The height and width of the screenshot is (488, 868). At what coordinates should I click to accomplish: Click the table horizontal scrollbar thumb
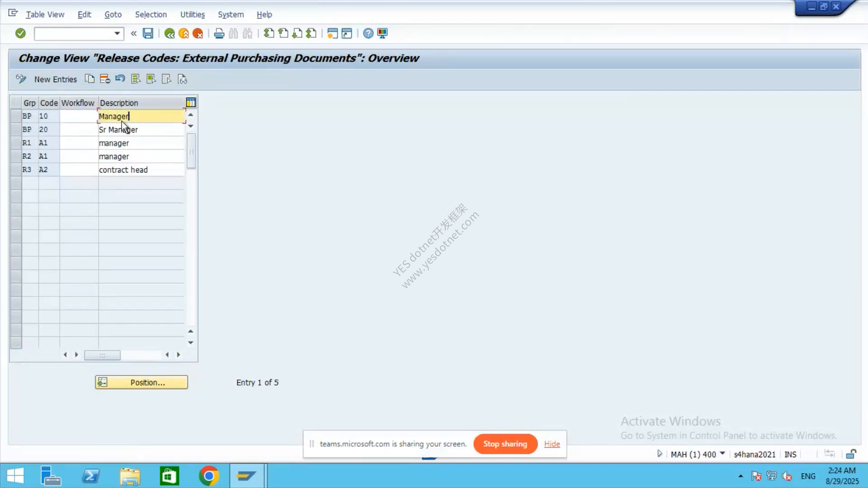click(102, 355)
